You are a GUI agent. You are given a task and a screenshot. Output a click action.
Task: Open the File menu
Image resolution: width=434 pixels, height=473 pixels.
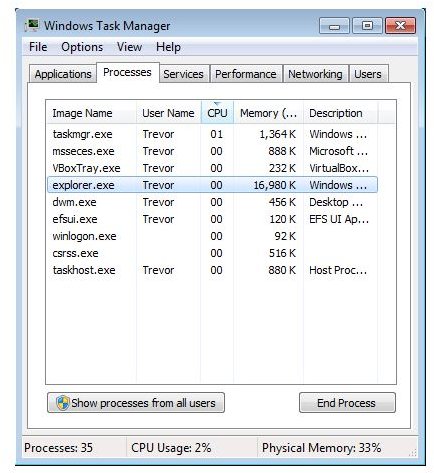coord(38,47)
